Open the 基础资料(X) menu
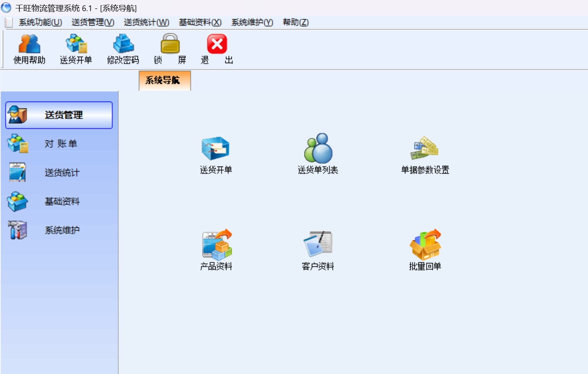 [x=200, y=23]
